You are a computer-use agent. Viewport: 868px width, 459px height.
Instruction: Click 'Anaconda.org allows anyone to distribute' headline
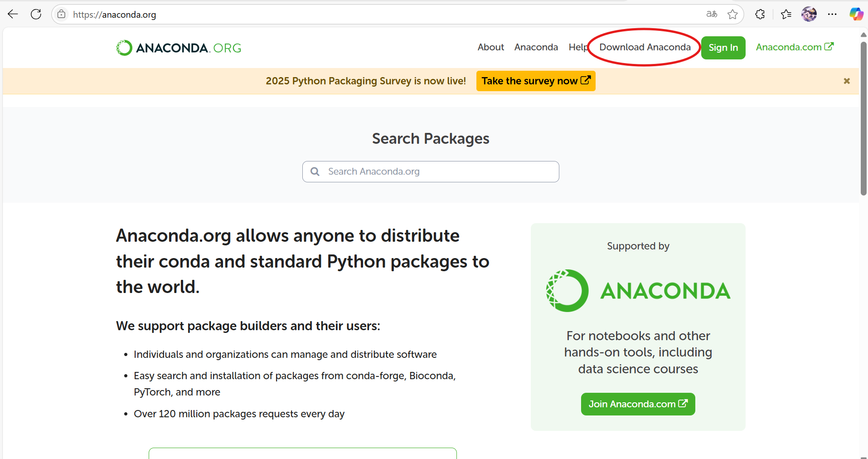coord(303,261)
